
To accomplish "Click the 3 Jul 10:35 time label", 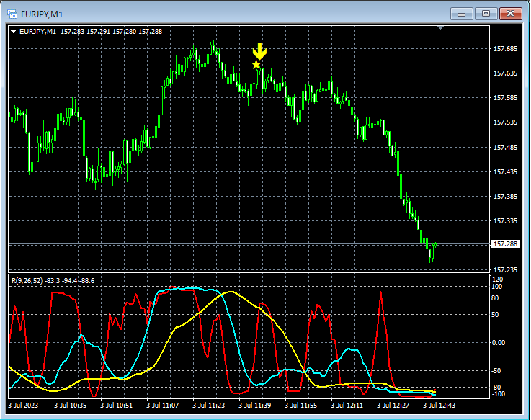I will point(71,405).
